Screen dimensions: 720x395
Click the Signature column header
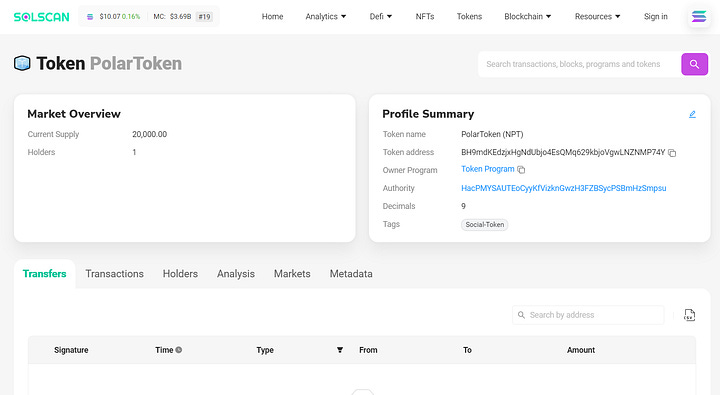point(71,350)
